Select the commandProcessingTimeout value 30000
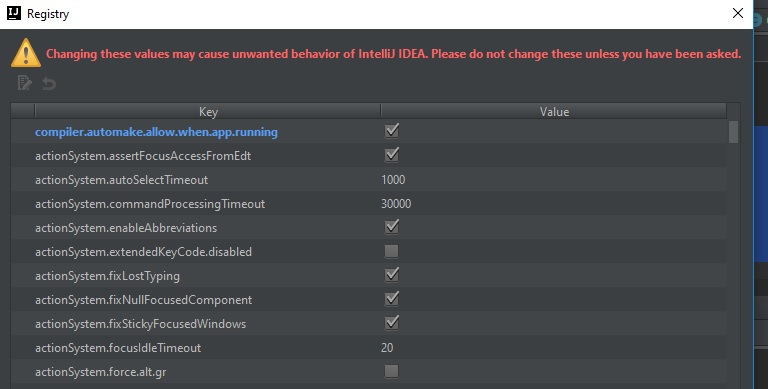This screenshot has width=768, height=389. pyautogui.click(x=396, y=204)
